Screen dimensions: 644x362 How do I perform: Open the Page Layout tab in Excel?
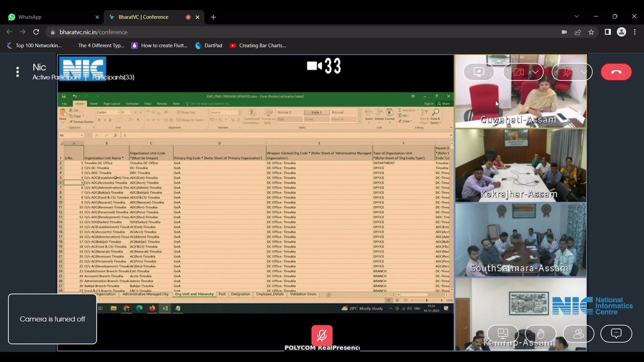click(x=112, y=104)
